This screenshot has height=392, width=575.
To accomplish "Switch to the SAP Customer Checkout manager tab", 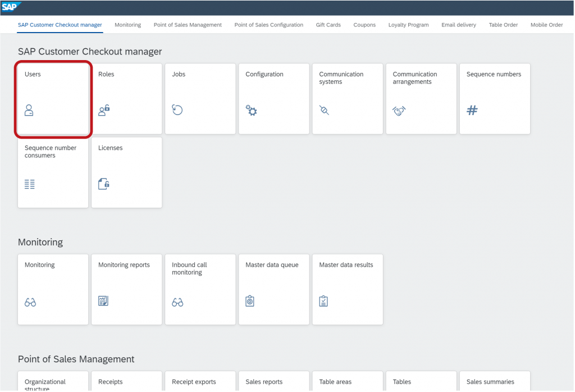I will (x=60, y=25).
